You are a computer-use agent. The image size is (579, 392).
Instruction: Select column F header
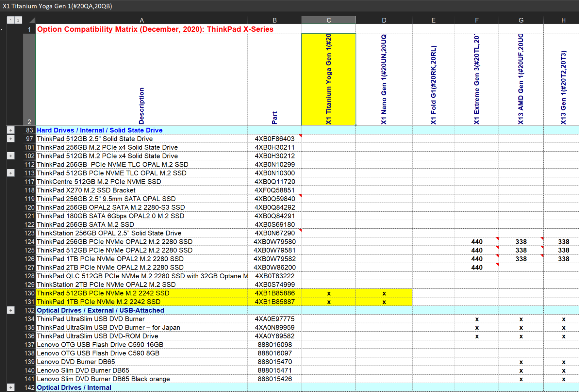(x=477, y=20)
